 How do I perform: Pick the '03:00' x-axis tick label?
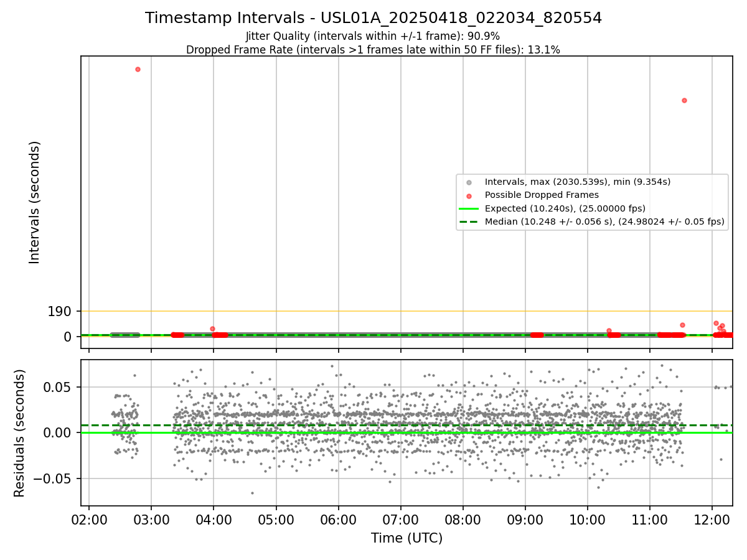151,519
